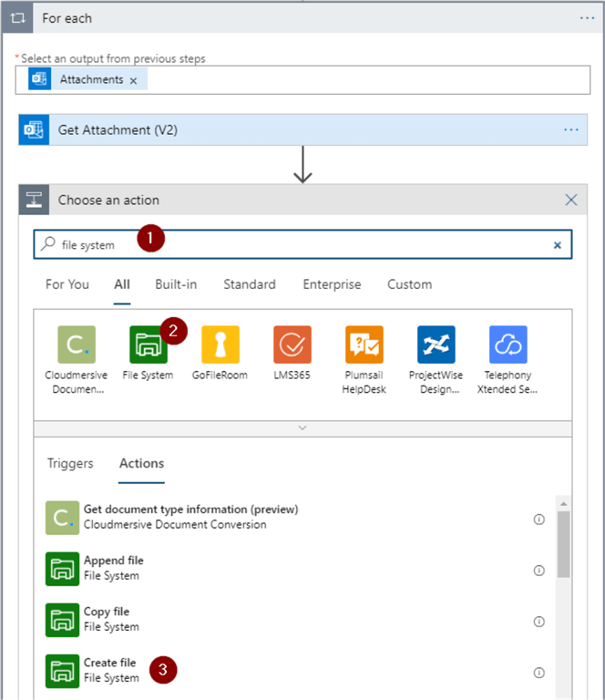Click the file system search box
This screenshot has height=700, width=605.
point(301,244)
